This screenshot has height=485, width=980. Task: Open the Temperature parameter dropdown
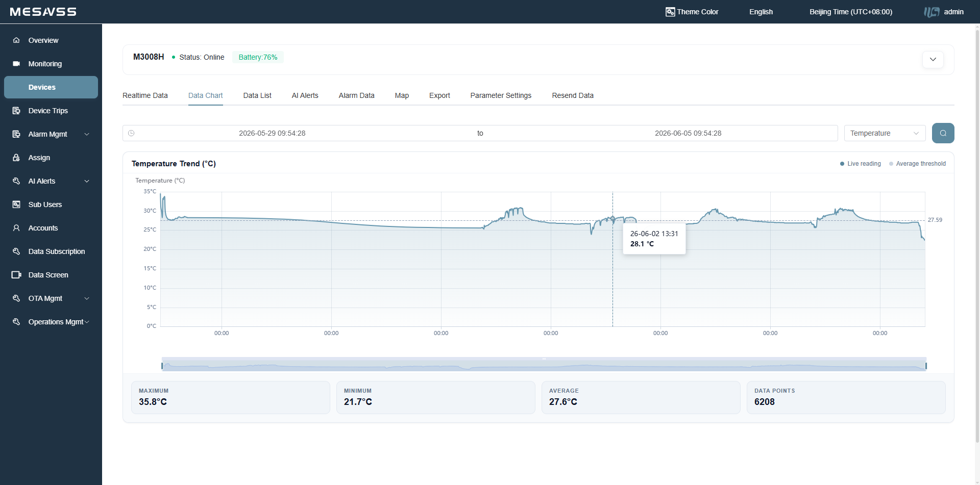885,133
